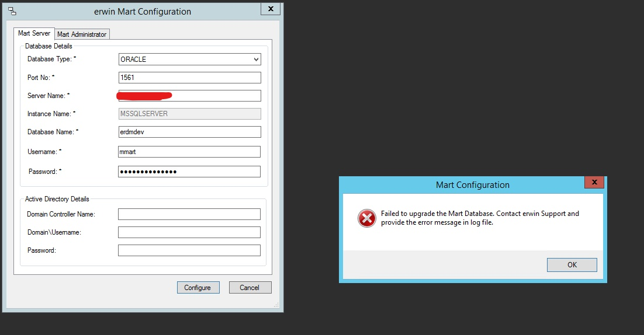This screenshot has height=335, width=644.
Task: Click the disabled Instance Name field
Action: click(x=190, y=114)
